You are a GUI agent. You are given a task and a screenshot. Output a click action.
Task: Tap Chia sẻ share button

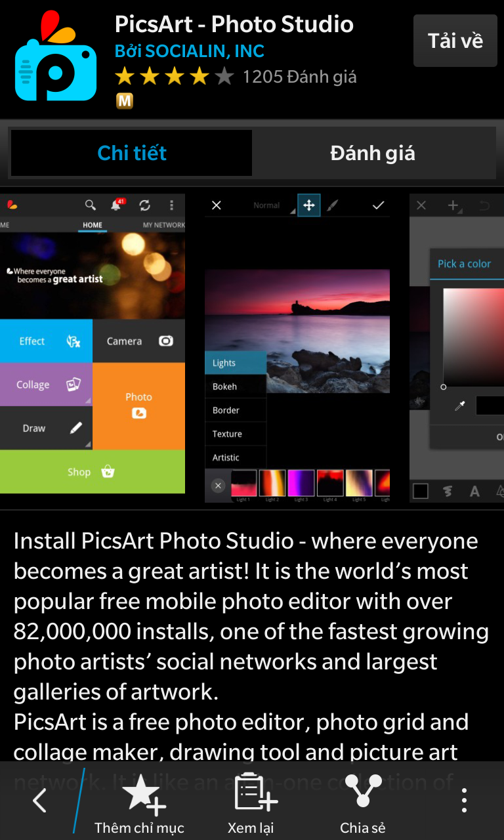click(x=363, y=804)
